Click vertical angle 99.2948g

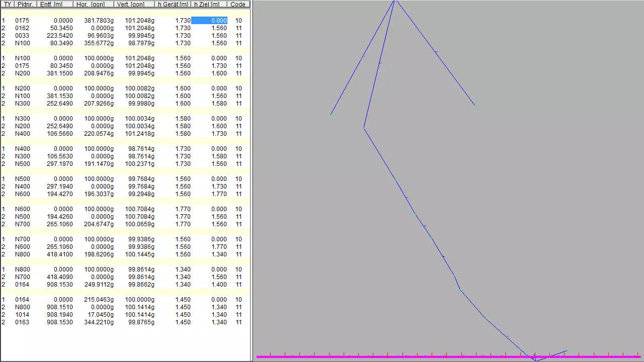141,194
